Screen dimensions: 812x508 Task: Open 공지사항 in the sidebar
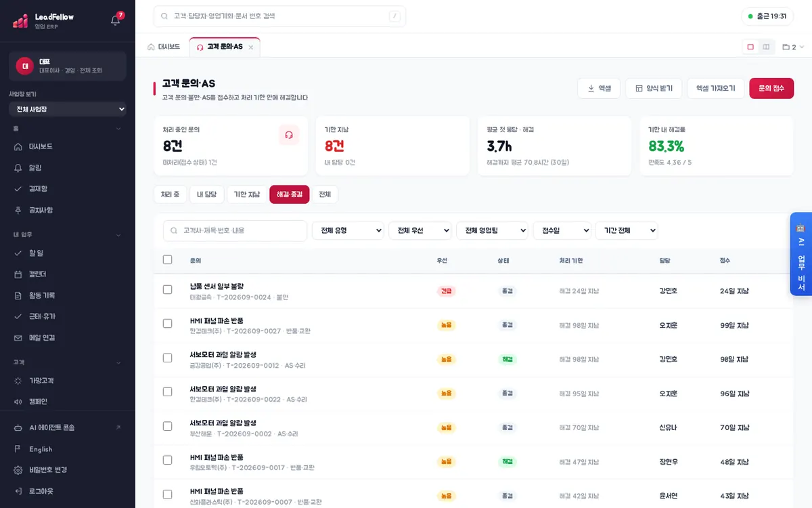click(68, 210)
